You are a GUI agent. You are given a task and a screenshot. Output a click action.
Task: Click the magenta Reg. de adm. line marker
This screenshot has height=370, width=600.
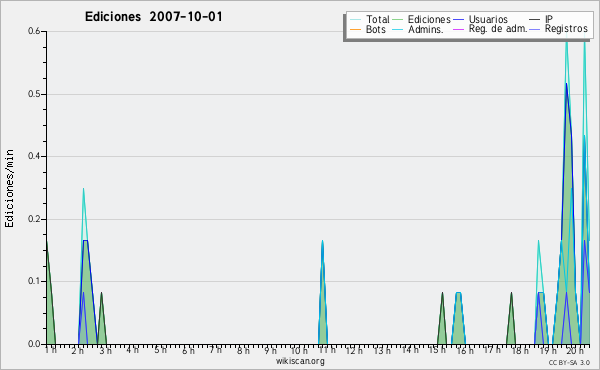[x=458, y=29]
